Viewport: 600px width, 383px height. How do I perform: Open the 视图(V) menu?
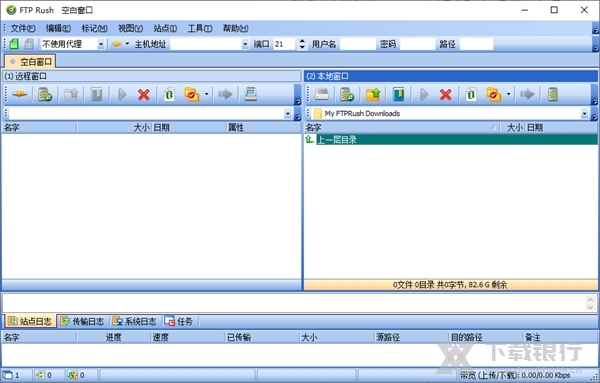(130, 28)
